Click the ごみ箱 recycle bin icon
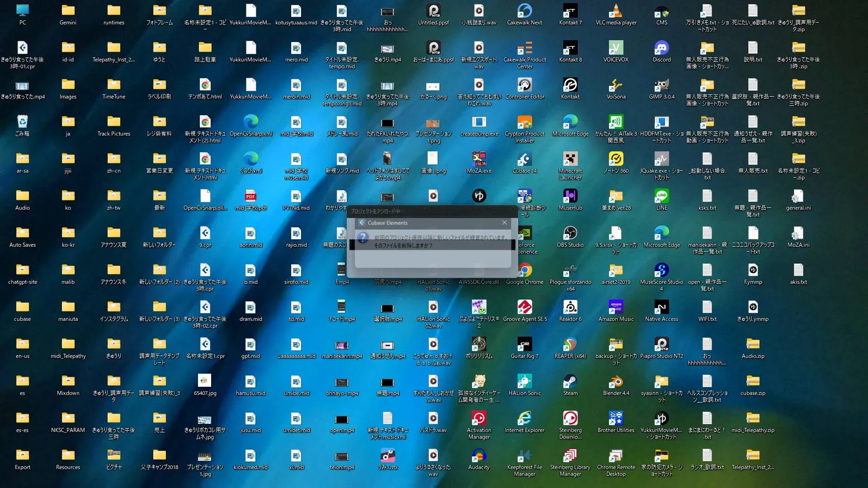The width and height of the screenshot is (868, 488). (22, 122)
